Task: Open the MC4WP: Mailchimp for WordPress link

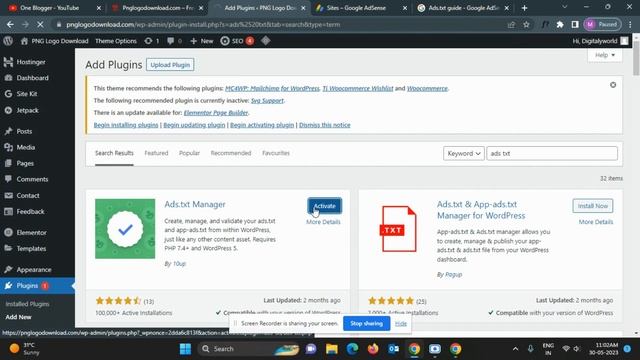Action: click(272, 88)
